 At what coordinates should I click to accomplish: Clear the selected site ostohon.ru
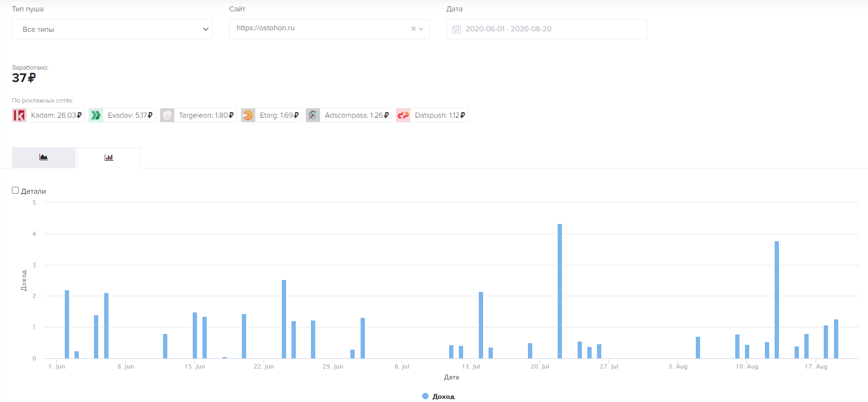coord(413,29)
